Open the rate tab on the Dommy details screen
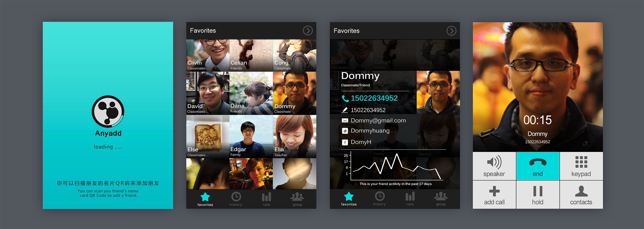 pos(410,199)
